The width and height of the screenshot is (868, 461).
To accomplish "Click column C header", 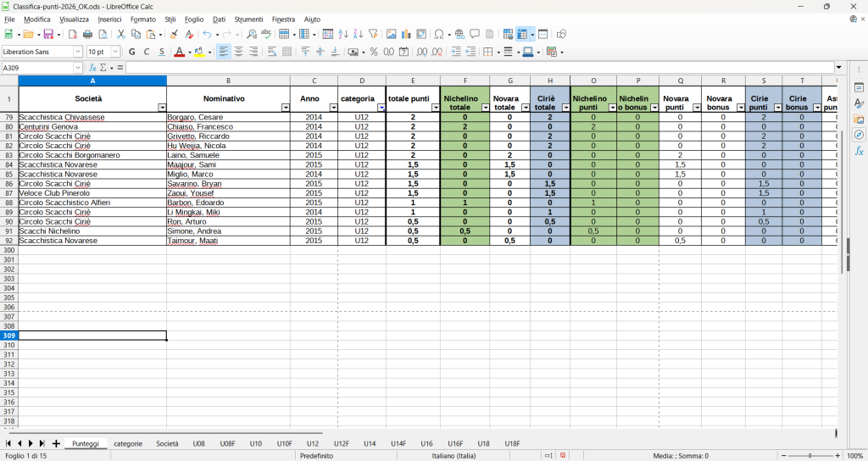I will pos(314,81).
